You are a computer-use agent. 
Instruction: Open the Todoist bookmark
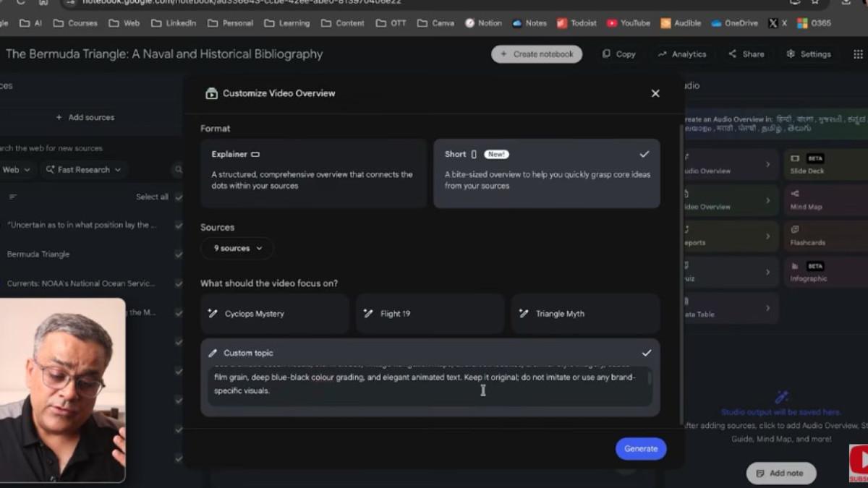tap(577, 23)
